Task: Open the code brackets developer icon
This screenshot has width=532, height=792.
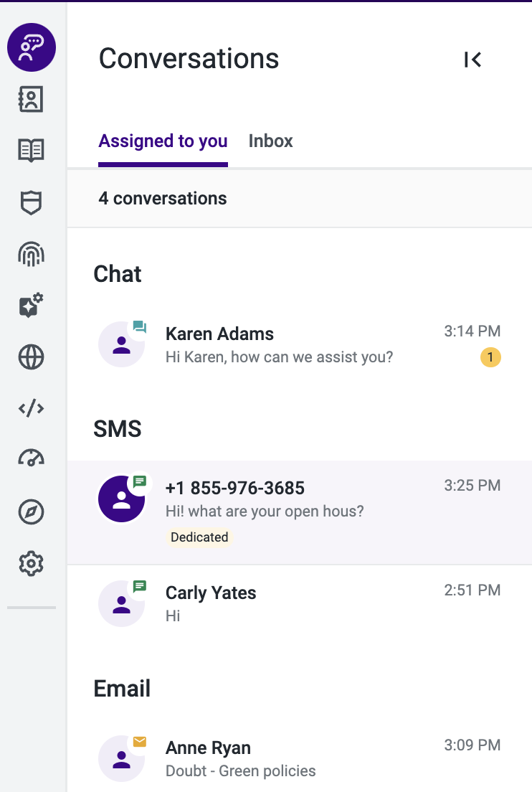Action: (x=32, y=408)
